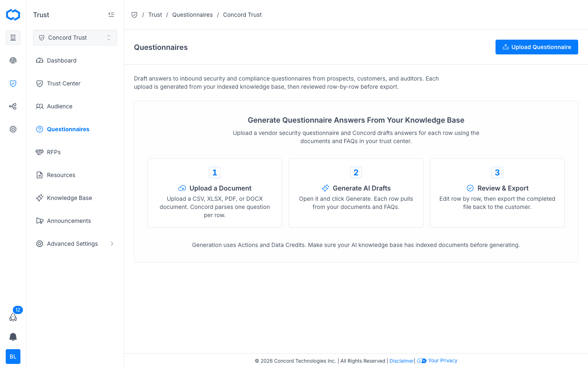Click the Generate AI Drafts heading
The width and height of the screenshot is (588, 368).
coord(362,188)
